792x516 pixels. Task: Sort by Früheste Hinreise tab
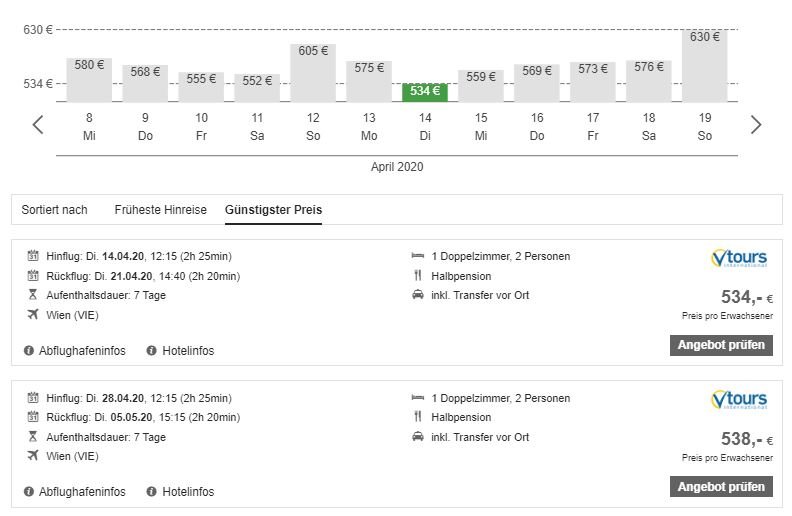tap(160, 210)
